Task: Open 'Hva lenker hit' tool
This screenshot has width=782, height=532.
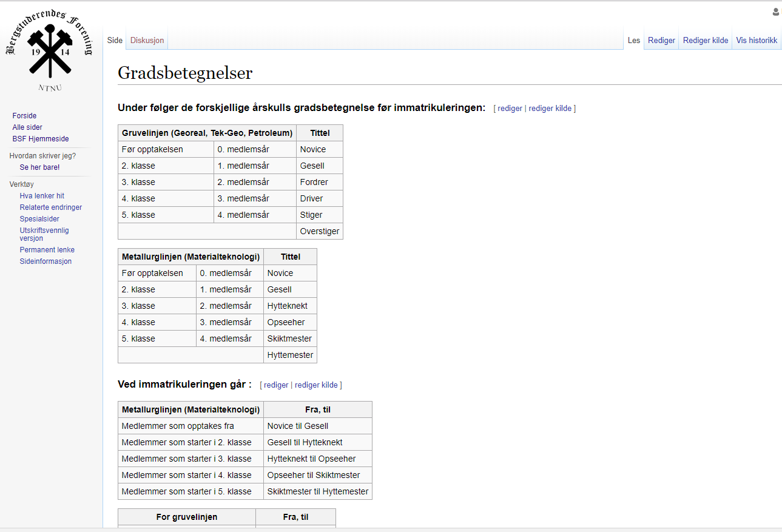Action: [42, 196]
